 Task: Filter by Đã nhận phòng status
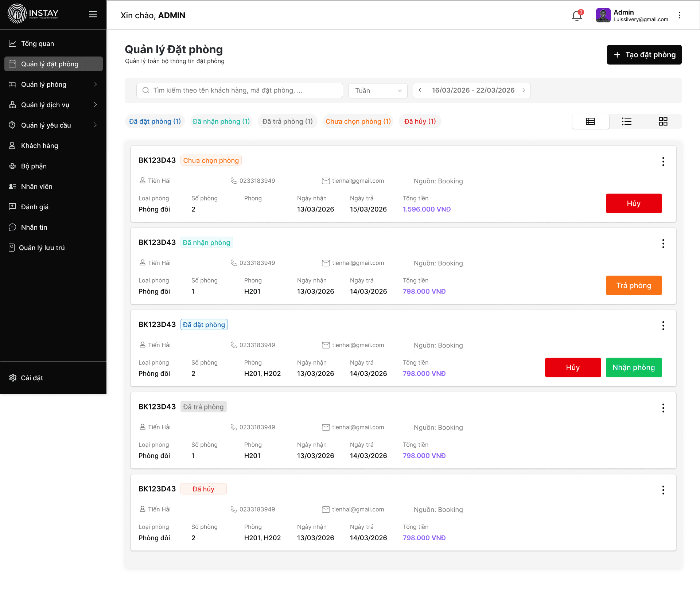221,121
